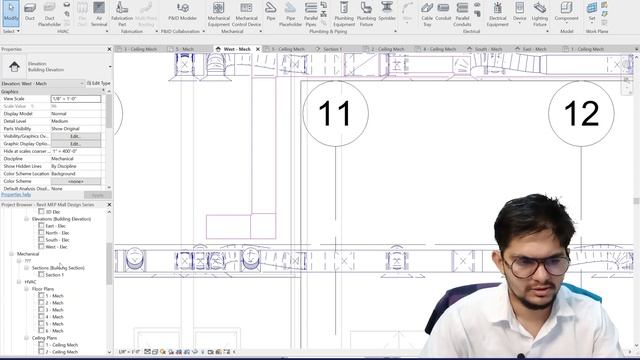Collapse the Elevations (Building Elevation) node
Screen dimensions: 640x360
[x=27, y=219]
